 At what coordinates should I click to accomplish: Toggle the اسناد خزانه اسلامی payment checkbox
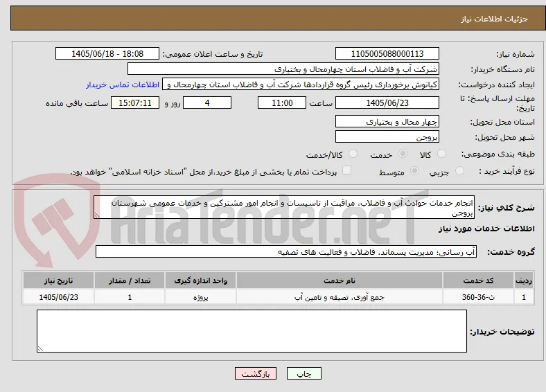click(347, 170)
